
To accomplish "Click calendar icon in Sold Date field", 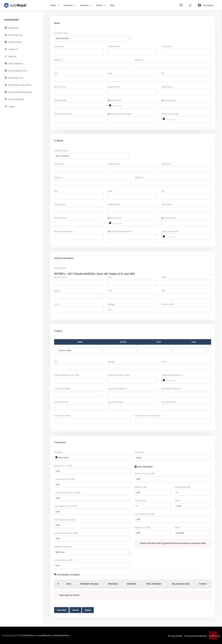I will click(x=56, y=458).
